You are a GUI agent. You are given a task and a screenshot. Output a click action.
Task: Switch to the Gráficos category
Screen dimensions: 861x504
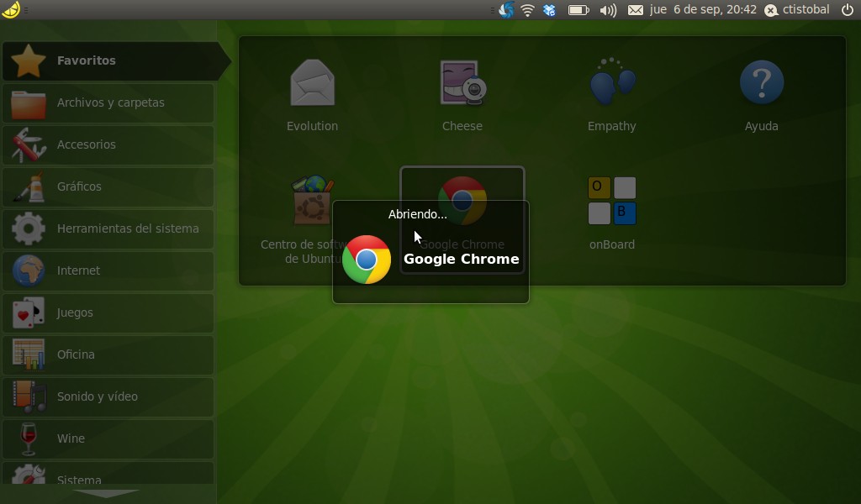(108, 187)
